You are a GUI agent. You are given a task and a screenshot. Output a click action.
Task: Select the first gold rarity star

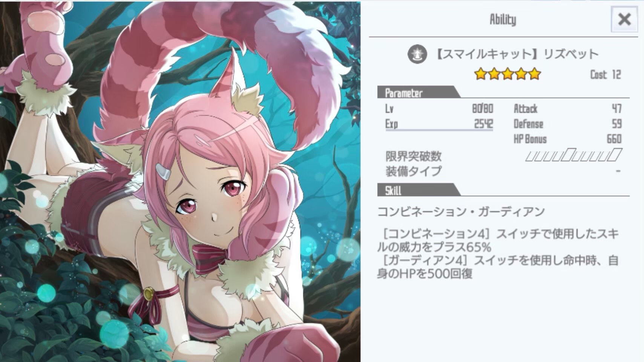coord(480,74)
